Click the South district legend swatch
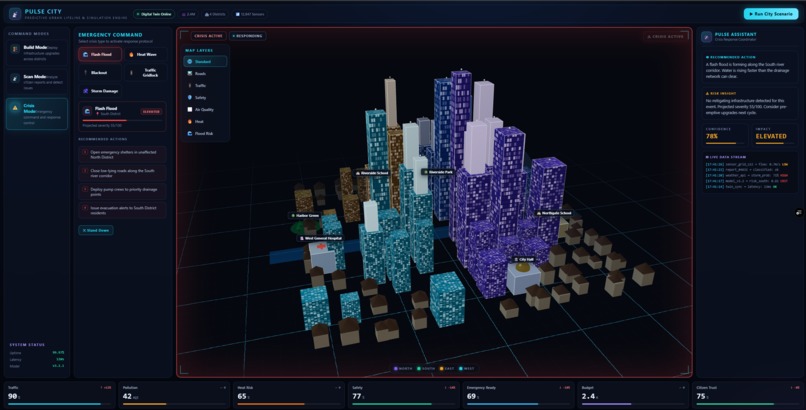 (419, 368)
